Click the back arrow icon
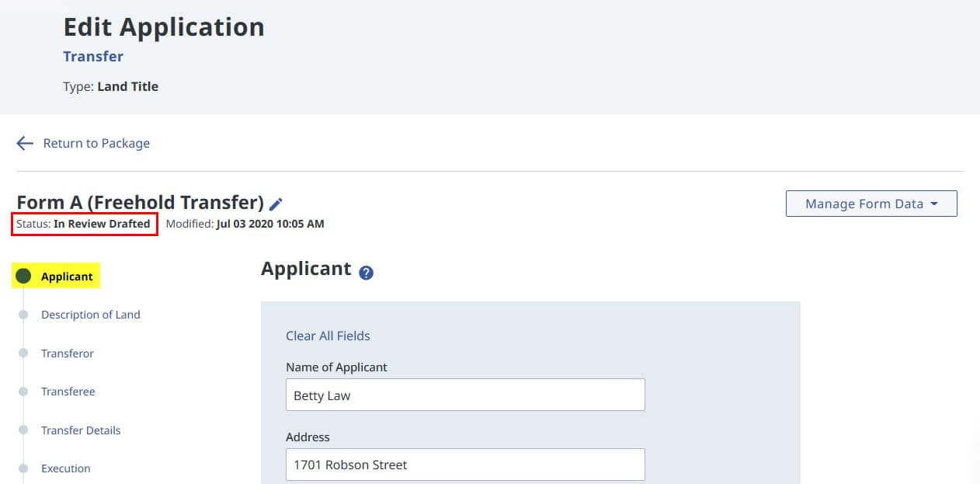The height and width of the screenshot is (484, 980). tap(25, 143)
